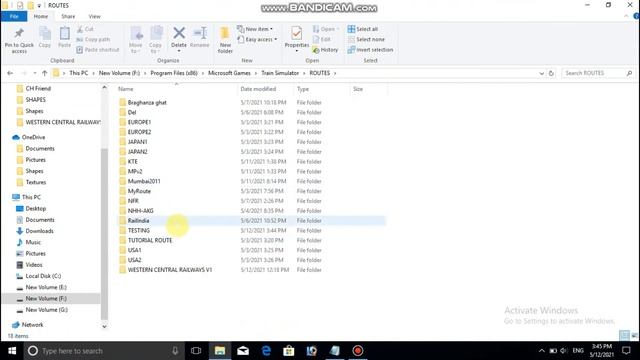This screenshot has width=640, height=360.
Task: Click Invert selection in ribbon
Action: point(370,49)
